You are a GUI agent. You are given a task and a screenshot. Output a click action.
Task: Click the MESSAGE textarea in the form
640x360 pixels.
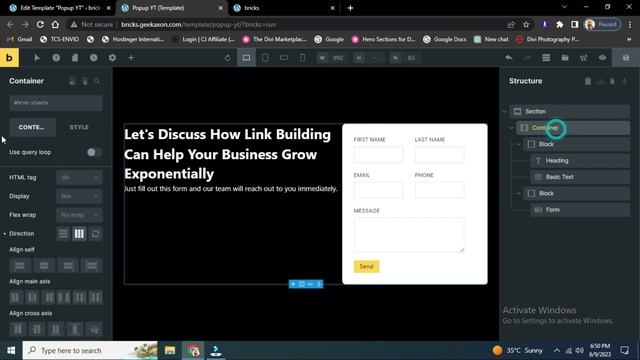pyautogui.click(x=409, y=235)
